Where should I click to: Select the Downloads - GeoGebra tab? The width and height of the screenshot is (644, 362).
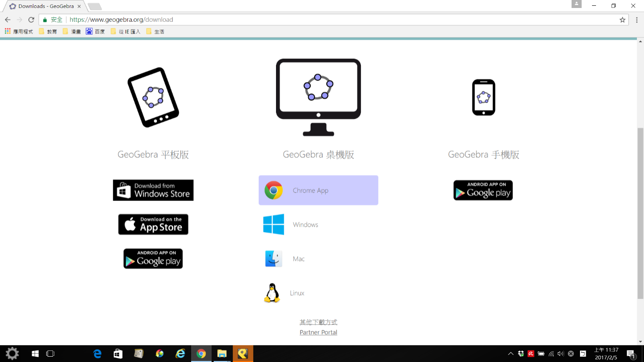tap(44, 6)
